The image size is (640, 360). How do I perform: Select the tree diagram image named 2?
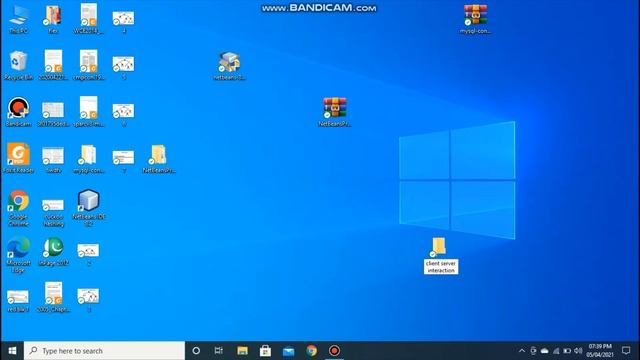point(88,254)
